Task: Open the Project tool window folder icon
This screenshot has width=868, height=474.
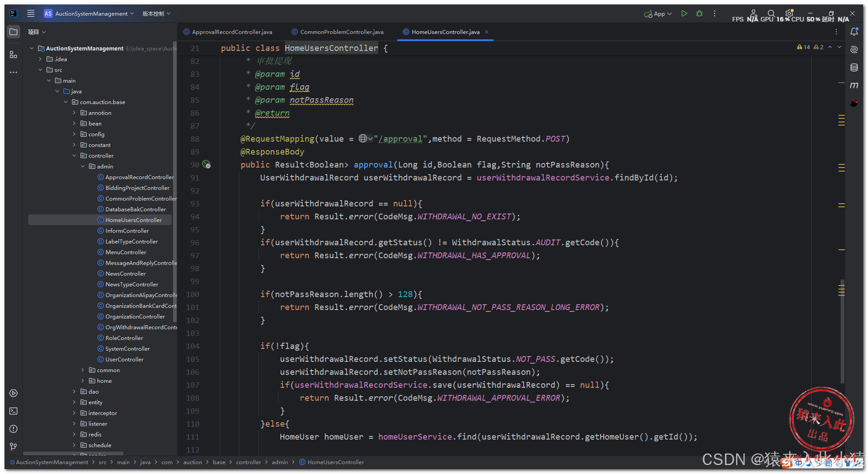Action: 13,32
